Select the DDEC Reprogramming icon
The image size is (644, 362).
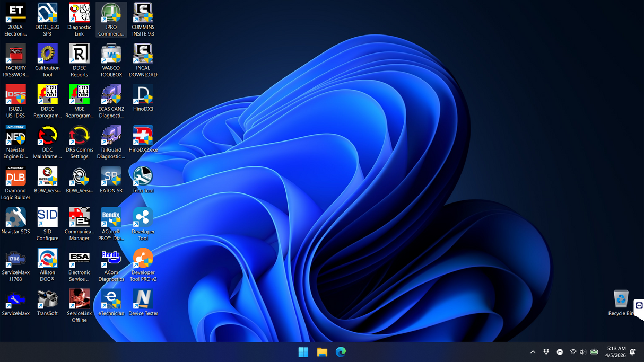(47, 101)
